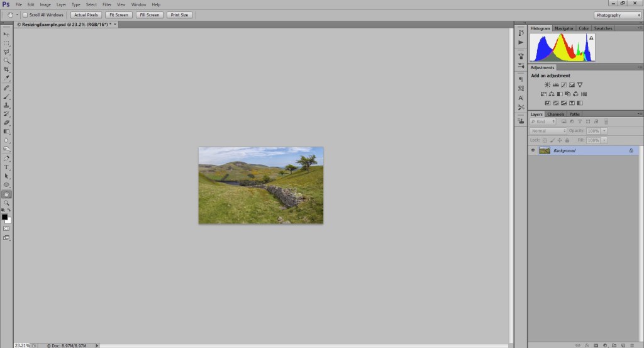Enable Scroll All Windows checkbox
644x348 pixels.
click(x=25, y=15)
